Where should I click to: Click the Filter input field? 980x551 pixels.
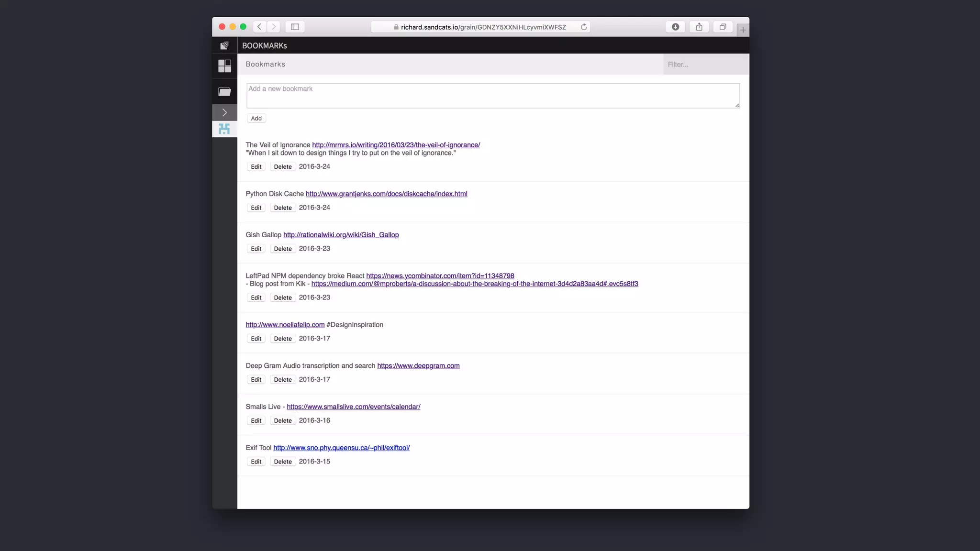(706, 64)
